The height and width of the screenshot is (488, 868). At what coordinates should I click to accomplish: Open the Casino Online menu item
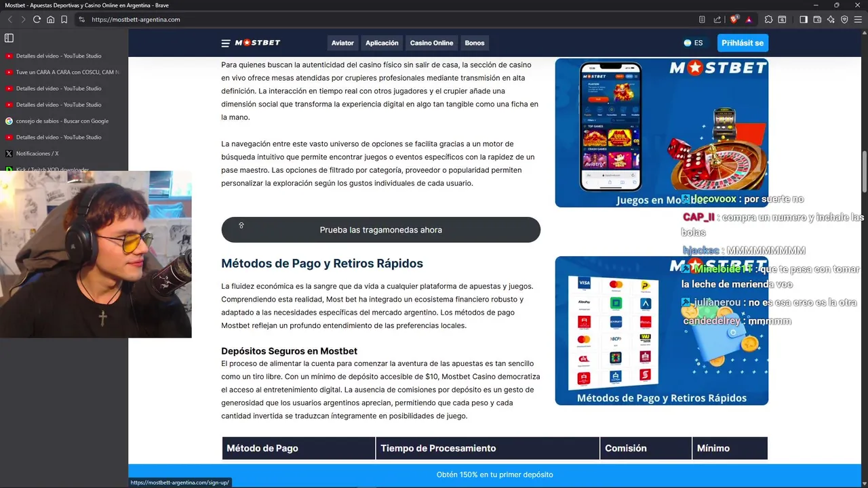click(x=431, y=43)
